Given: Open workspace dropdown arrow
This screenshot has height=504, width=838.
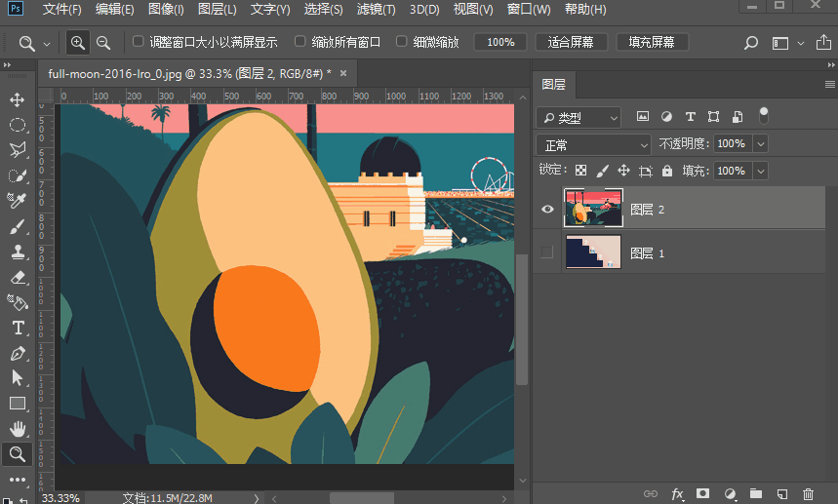Looking at the screenshot, I should (801, 43).
